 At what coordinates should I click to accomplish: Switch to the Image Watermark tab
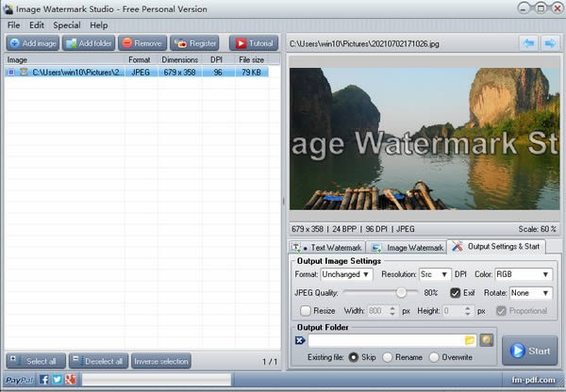pyautogui.click(x=407, y=248)
